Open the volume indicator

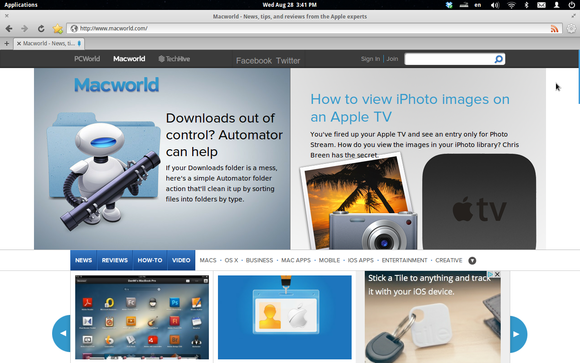[495, 5]
